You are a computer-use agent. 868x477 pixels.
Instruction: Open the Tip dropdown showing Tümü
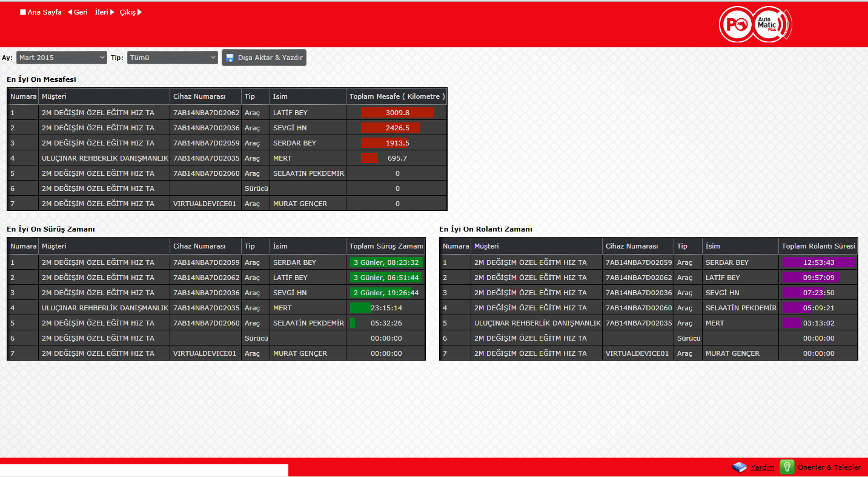click(x=173, y=58)
